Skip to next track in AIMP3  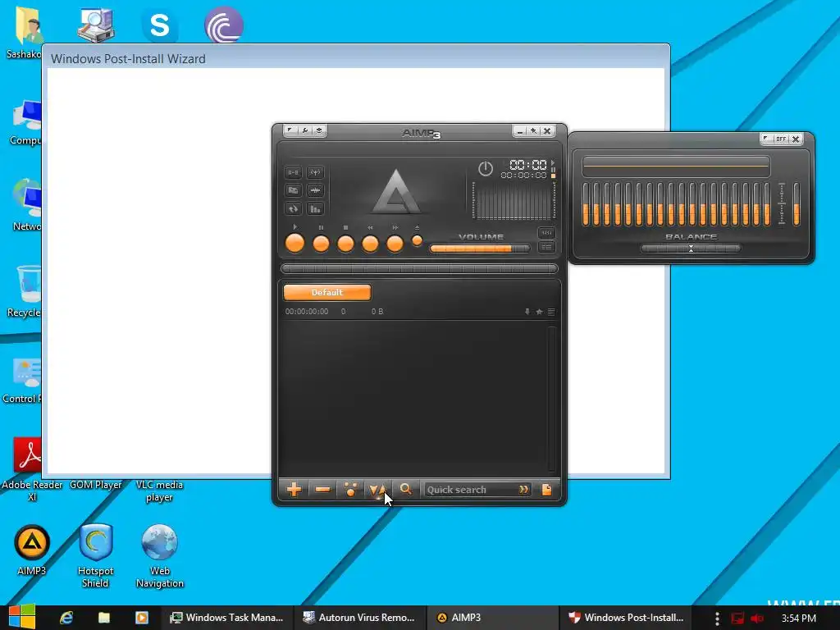(395, 244)
